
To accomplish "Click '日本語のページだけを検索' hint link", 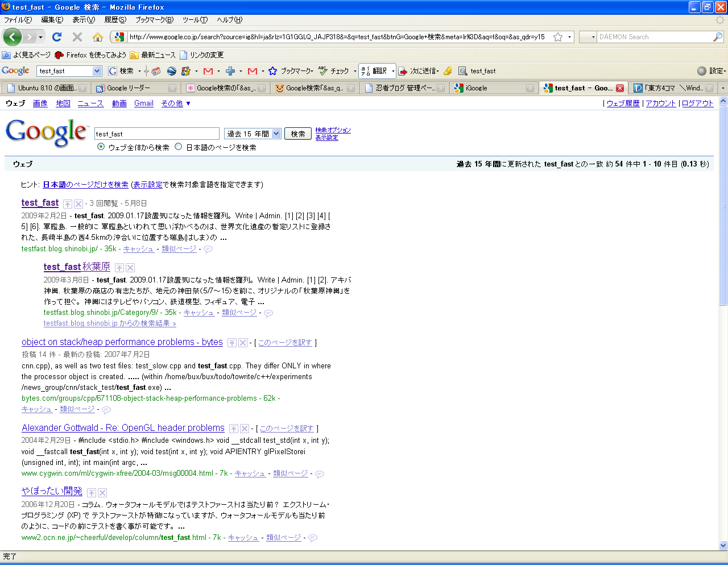I will click(86, 185).
